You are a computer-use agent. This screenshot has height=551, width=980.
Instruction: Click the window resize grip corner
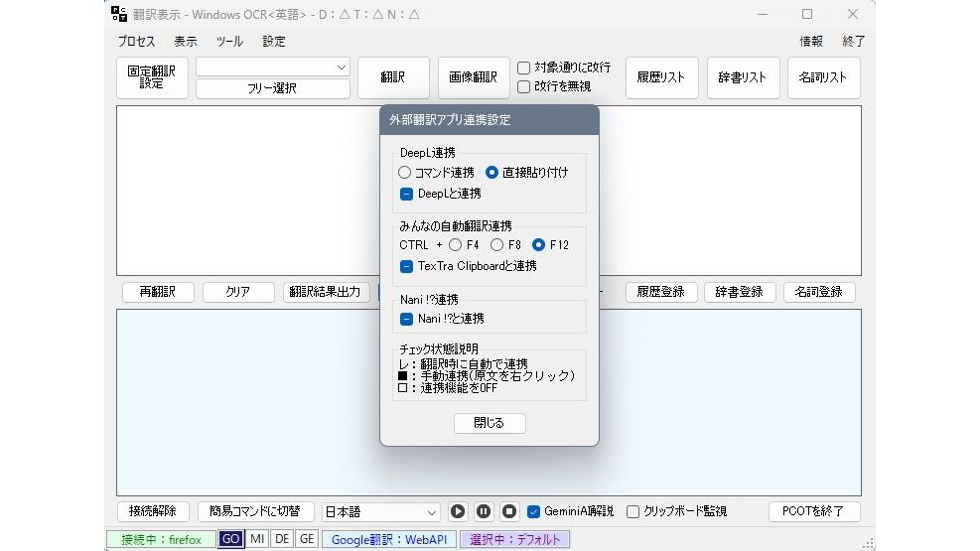point(868,543)
